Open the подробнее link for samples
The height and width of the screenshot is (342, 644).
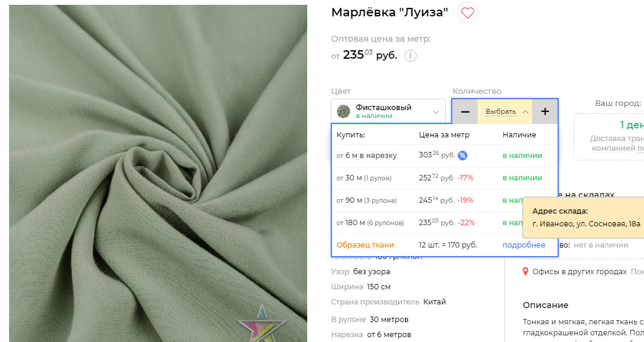[x=524, y=245]
